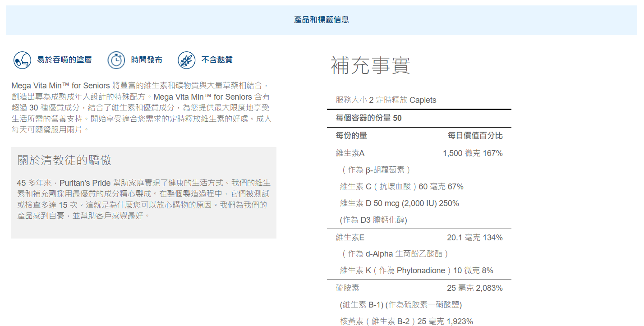Click the 關於清教徒的驕傲 heading
This screenshot has height=326, width=644.
64,160
